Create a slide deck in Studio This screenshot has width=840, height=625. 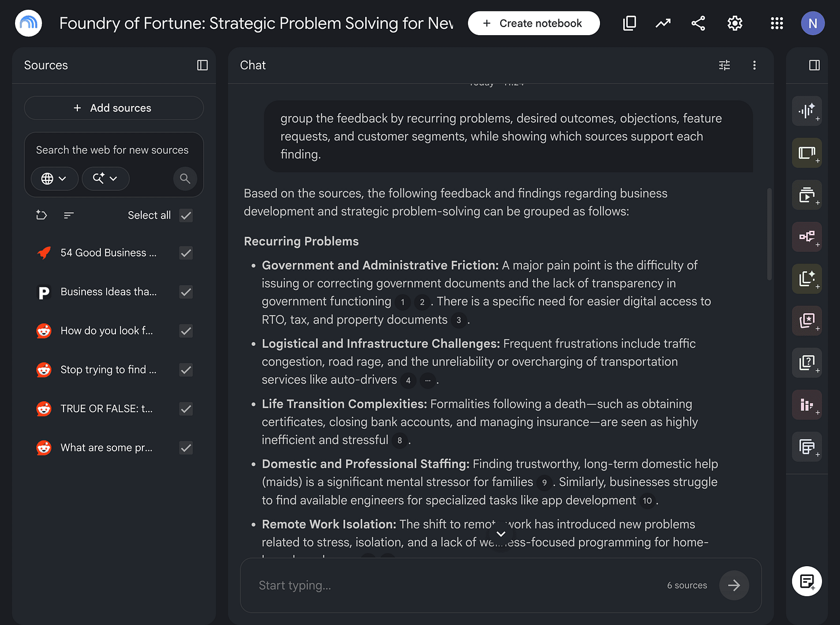click(x=807, y=153)
